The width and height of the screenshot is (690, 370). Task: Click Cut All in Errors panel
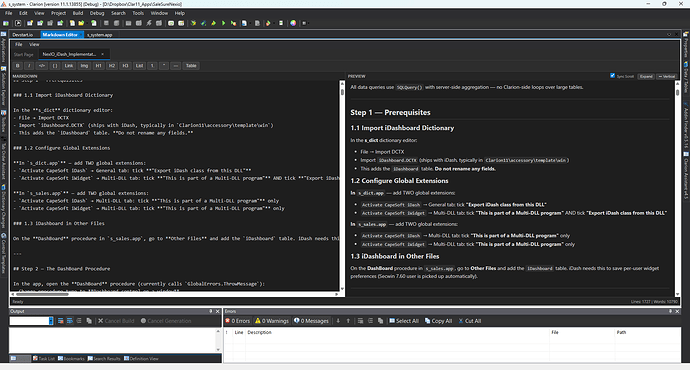tap(470, 321)
